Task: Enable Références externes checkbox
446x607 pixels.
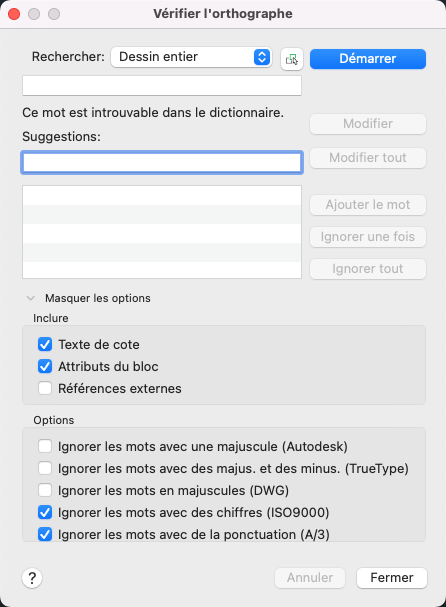Action: coord(45,388)
